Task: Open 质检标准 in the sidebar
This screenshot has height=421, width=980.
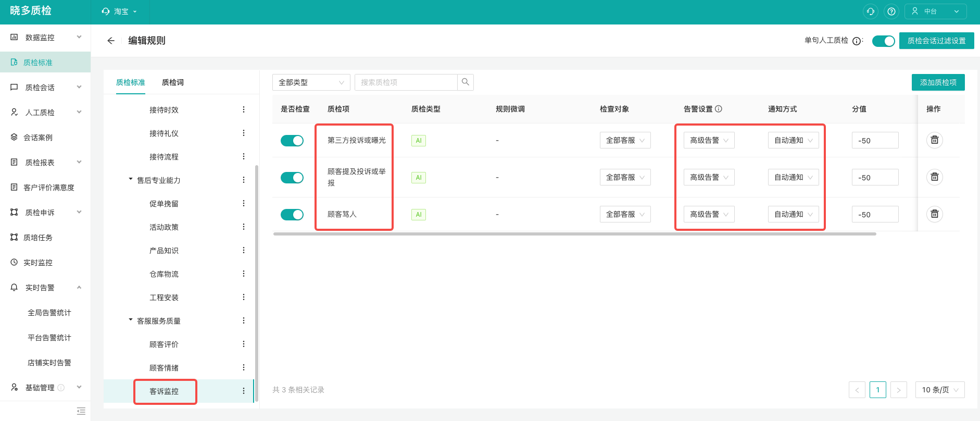Action: pyautogui.click(x=45, y=63)
